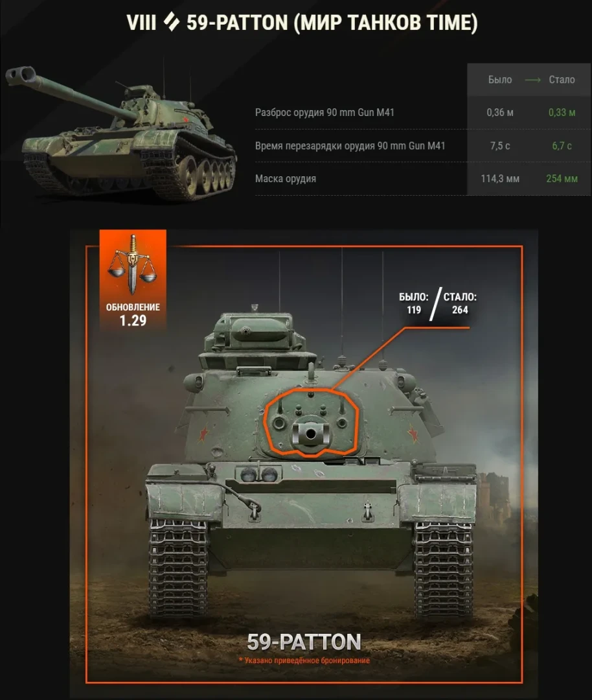Click the green arrow between Было and Стало

[x=532, y=80]
